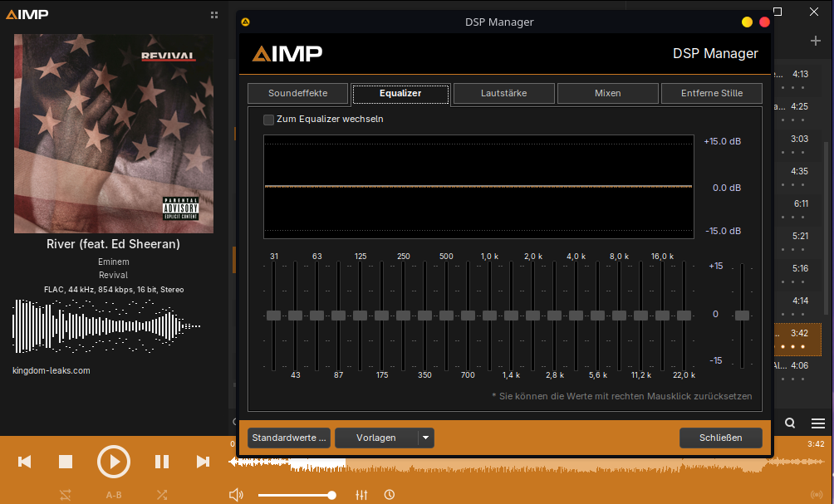Click the yellow minimize dot in DSP Manager
The width and height of the screenshot is (834, 504).
click(x=748, y=22)
